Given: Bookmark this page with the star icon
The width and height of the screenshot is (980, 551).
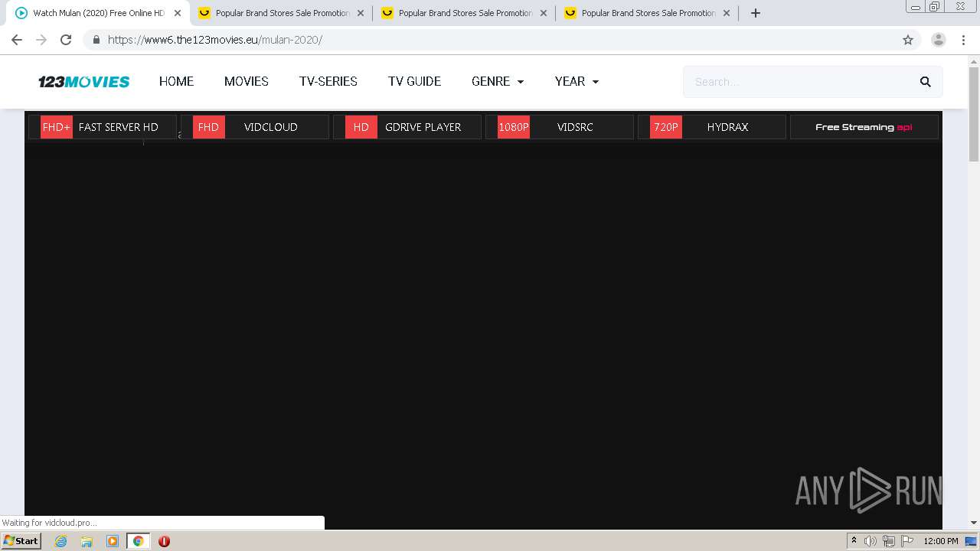Looking at the screenshot, I should 908,40.
